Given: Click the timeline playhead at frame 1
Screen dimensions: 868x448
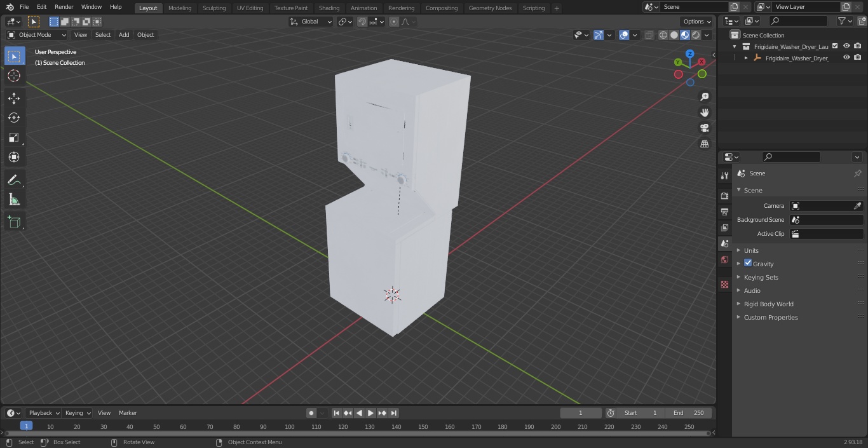Looking at the screenshot, I should tap(26, 426).
